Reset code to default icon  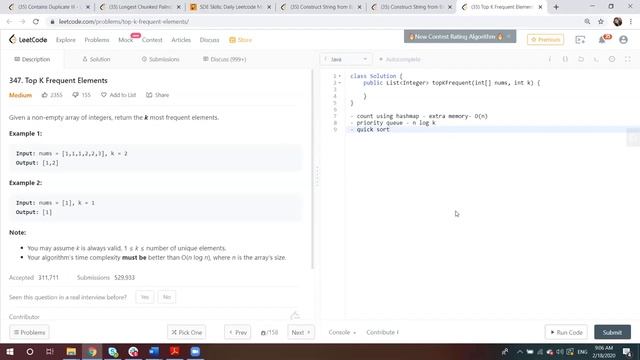tap(581, 59)
